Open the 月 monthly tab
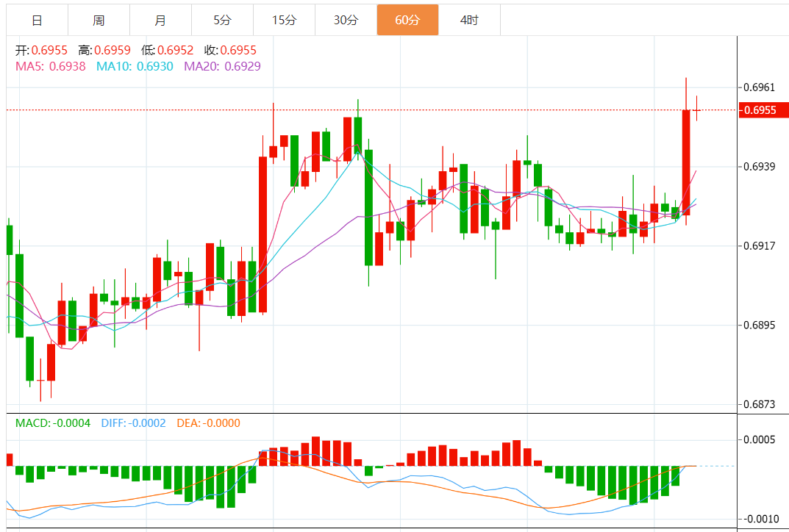The width and height of the screenshot is (789, 532). (160, 20)
